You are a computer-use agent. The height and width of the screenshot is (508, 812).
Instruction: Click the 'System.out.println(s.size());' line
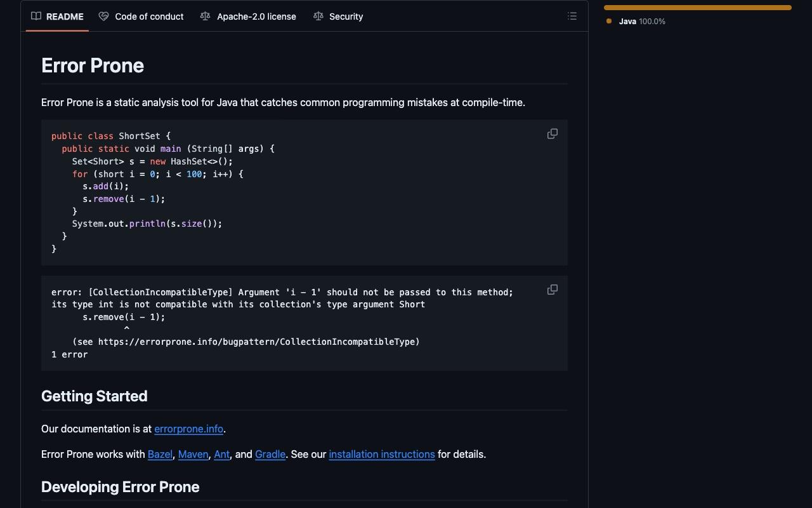tap(147, 224)
